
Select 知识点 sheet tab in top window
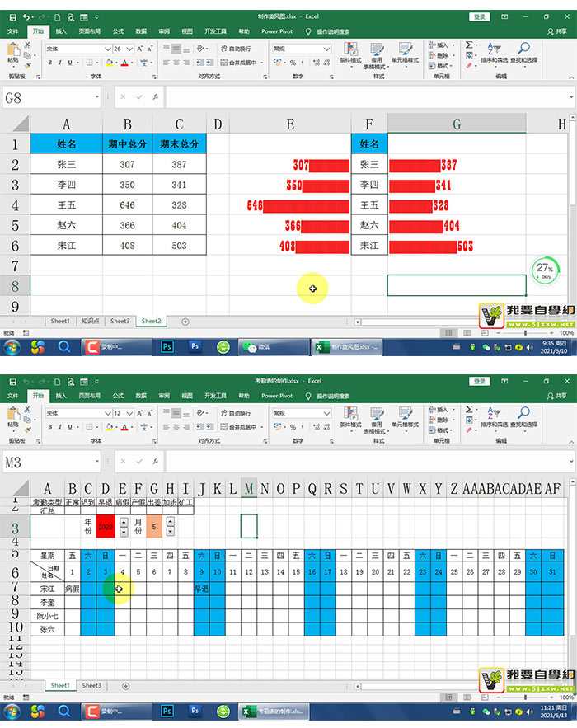coord(90,322)
